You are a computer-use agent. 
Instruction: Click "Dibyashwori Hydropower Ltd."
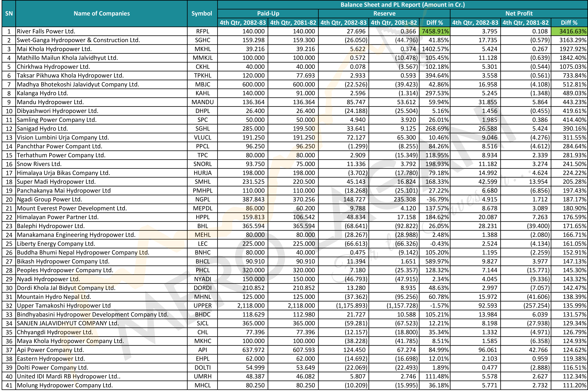click(57, 111)
